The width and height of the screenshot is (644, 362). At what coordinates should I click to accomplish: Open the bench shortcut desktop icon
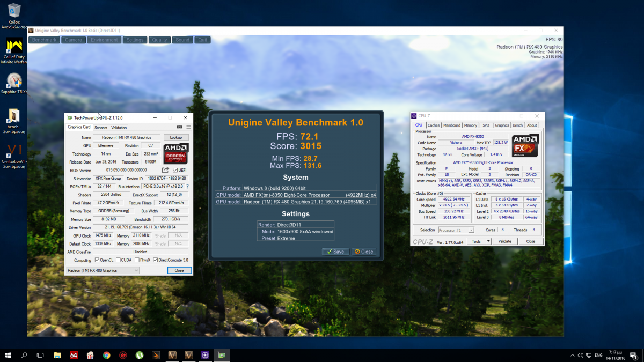coord(14,121)
